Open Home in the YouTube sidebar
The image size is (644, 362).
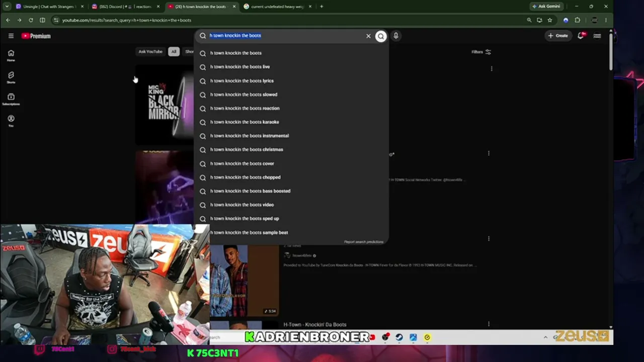[11, 55]
